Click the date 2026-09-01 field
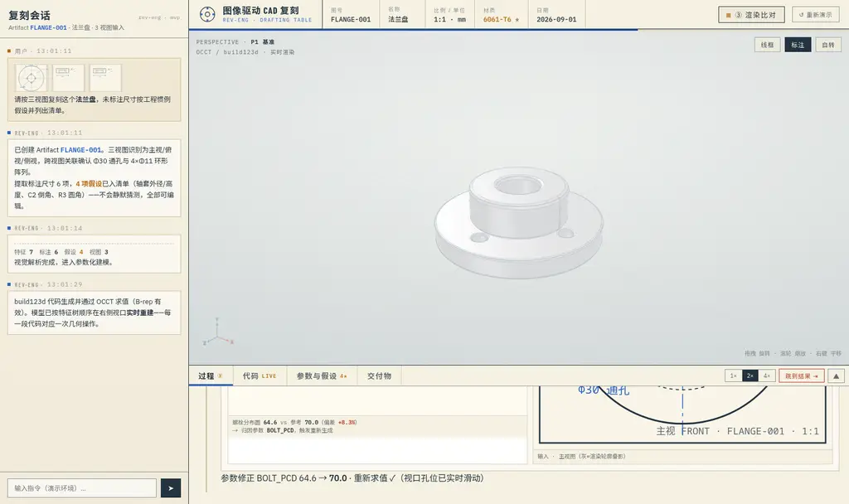Image resolution: width=849 pixels, height=504 pixels. [x=556, y=15]
